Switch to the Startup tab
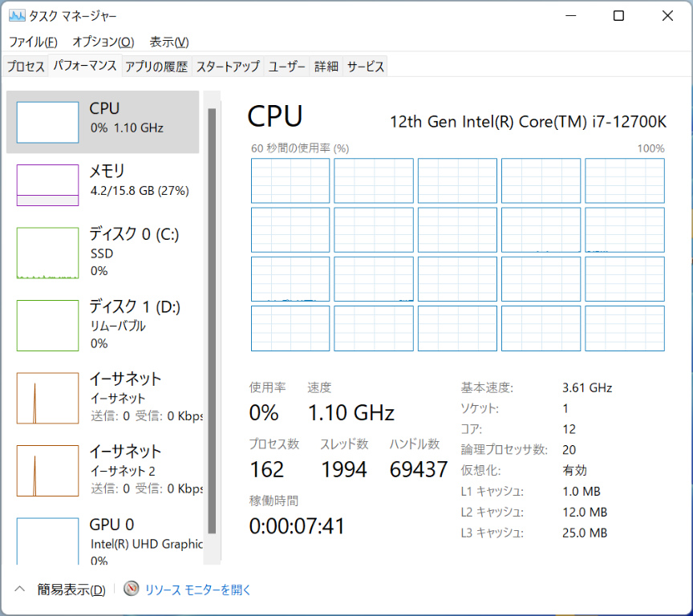 tap(228, 67)
